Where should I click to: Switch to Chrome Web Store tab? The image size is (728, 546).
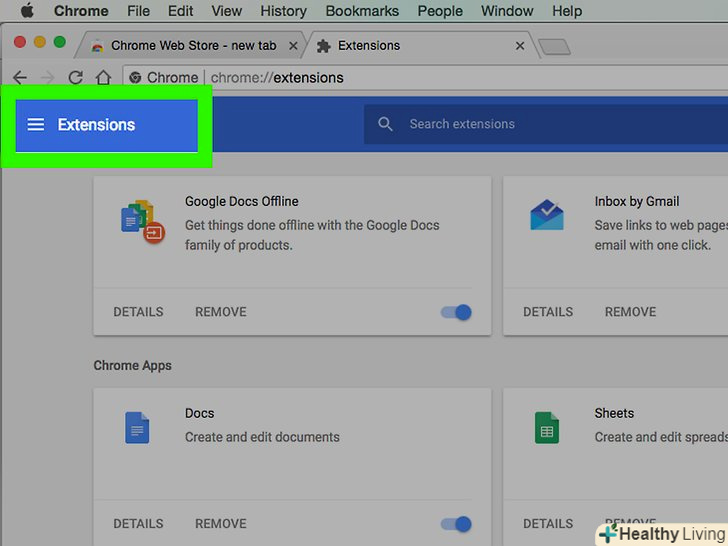click(190, 46)
